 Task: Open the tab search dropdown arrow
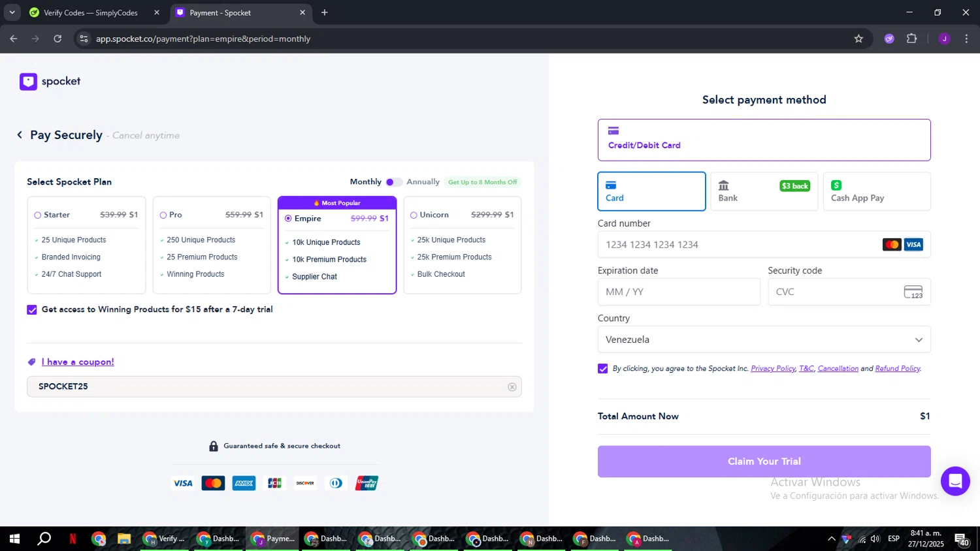pos(12,12)
